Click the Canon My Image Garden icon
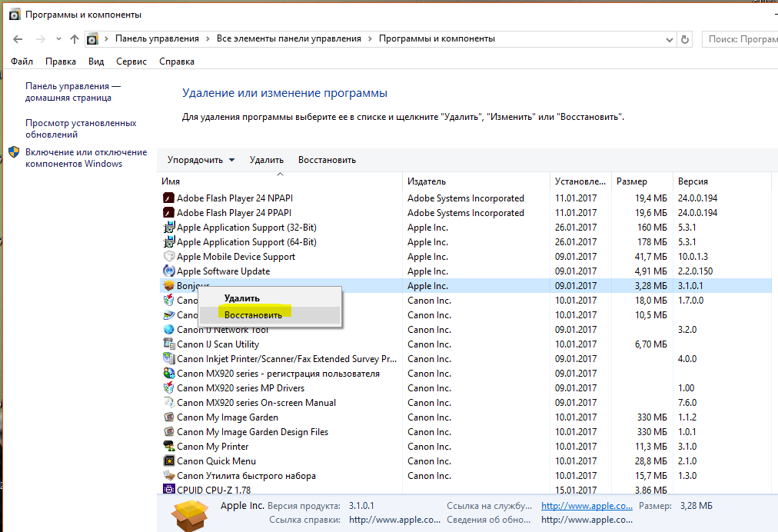 [168, 417]
